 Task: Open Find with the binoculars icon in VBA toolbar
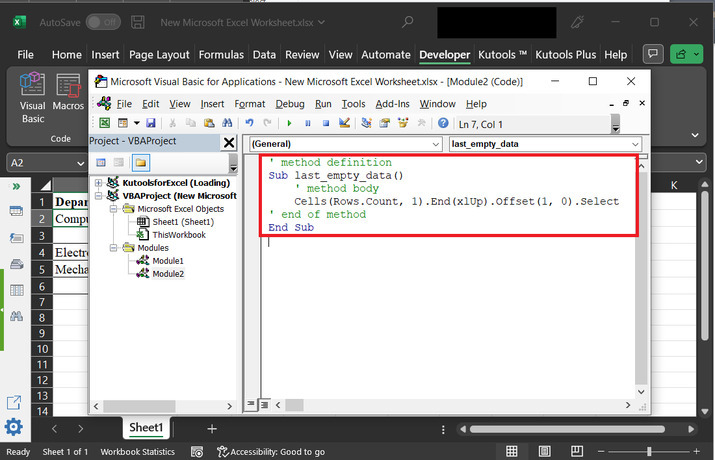(227, 123)
